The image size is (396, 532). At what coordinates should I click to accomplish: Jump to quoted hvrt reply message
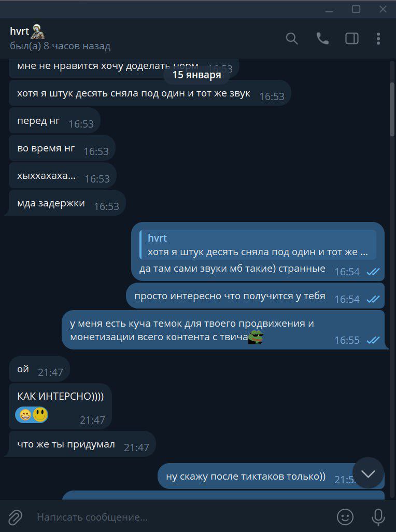[258, 245]
